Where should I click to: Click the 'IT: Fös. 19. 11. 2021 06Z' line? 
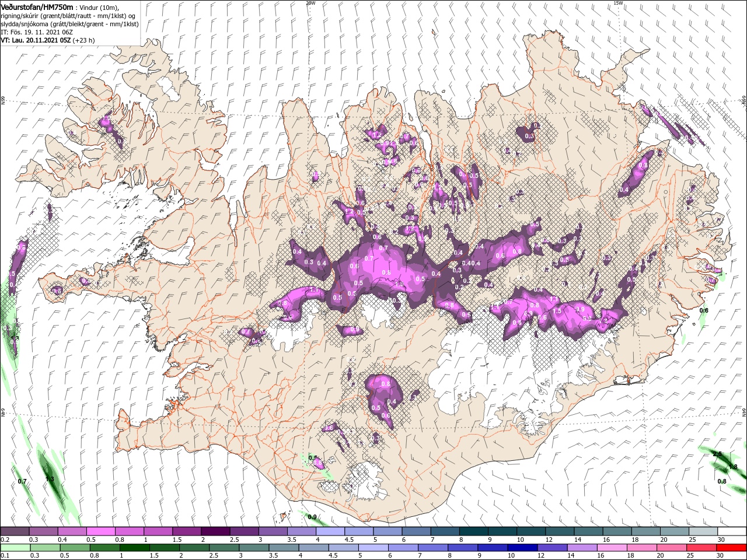click(x=37, y=32)
